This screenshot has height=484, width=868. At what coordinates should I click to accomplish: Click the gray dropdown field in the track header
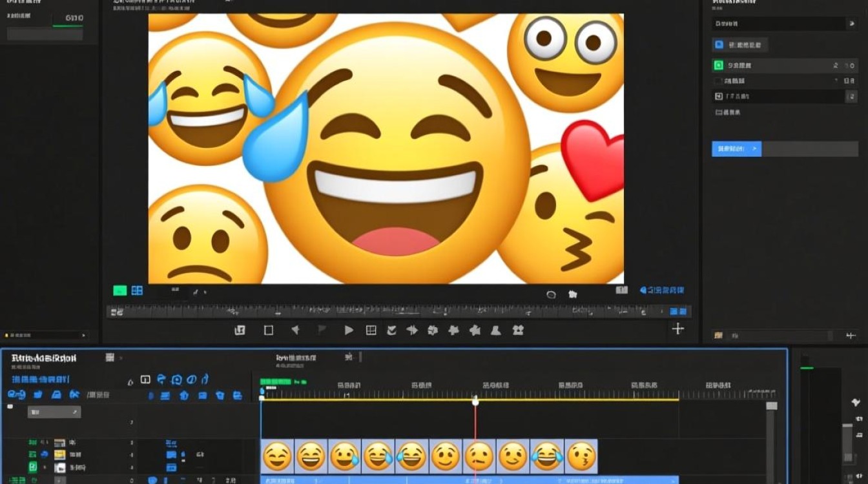(54, 412)
